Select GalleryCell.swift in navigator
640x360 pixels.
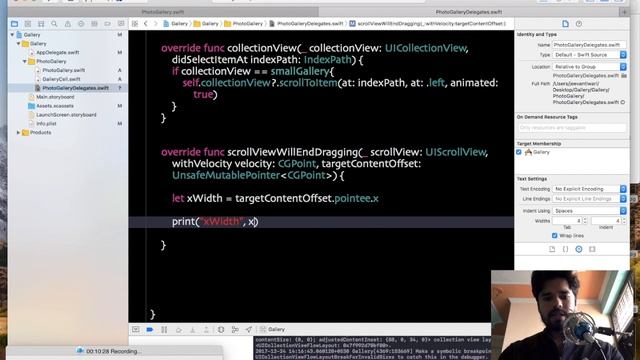61,79
